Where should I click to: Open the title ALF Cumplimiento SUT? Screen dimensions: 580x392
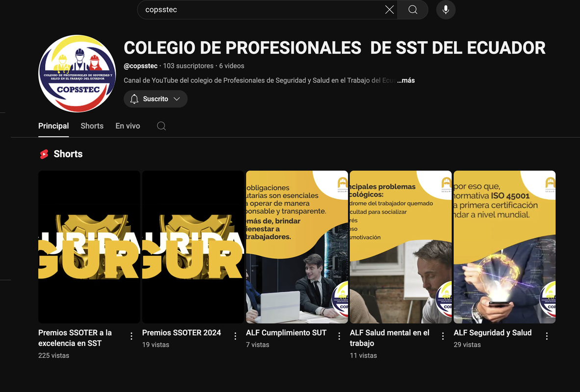(286, 332)
